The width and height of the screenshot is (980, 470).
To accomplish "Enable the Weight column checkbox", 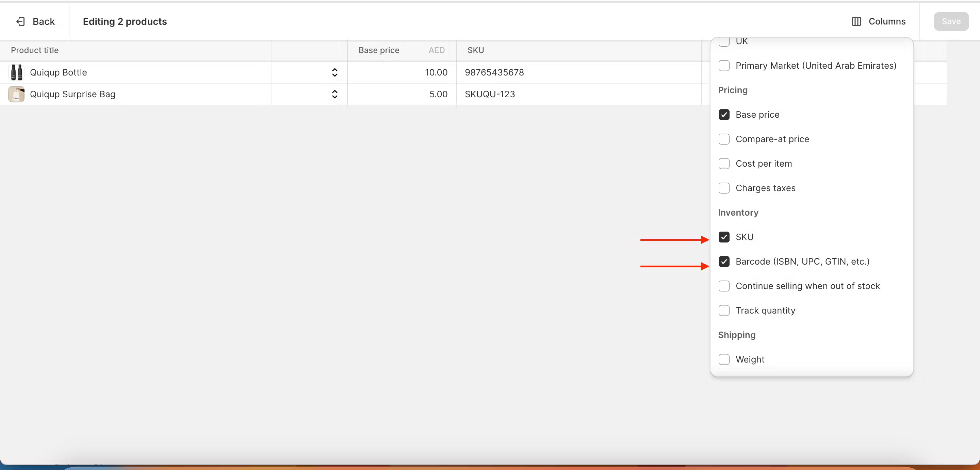I will pos(723,359).
